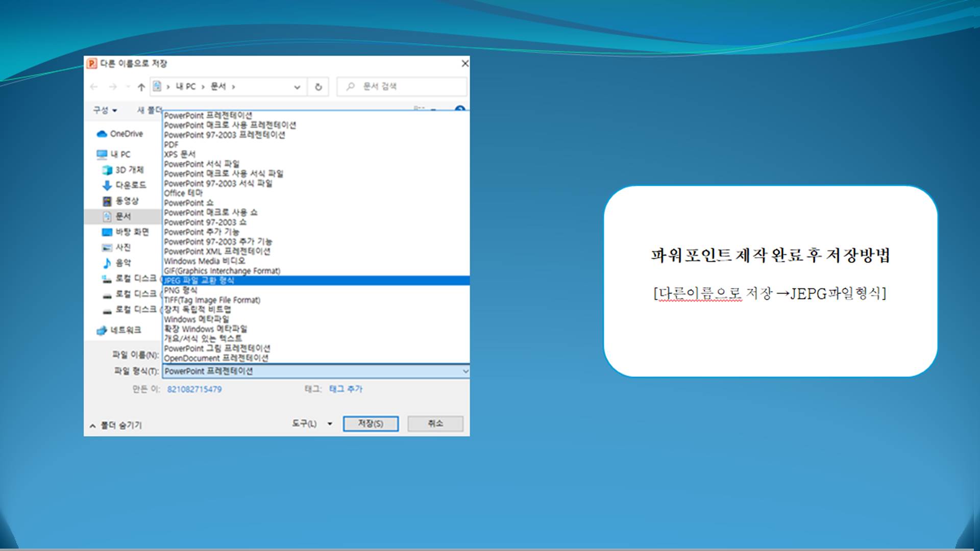Screen dimensions: 980x551
Task: Choose PowerPoint 매크로 사용 프레젠테이션 format
Action: coord(316,126)
